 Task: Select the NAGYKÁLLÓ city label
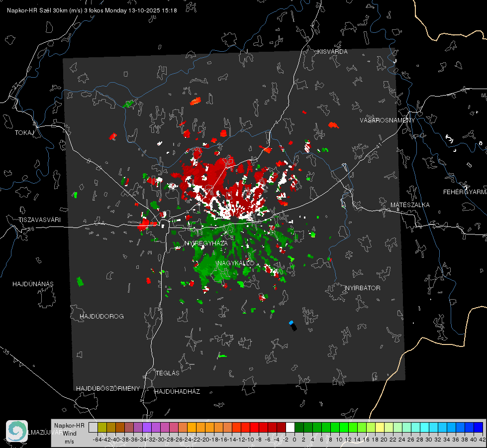pyautogui.click(x=236, y=263)
